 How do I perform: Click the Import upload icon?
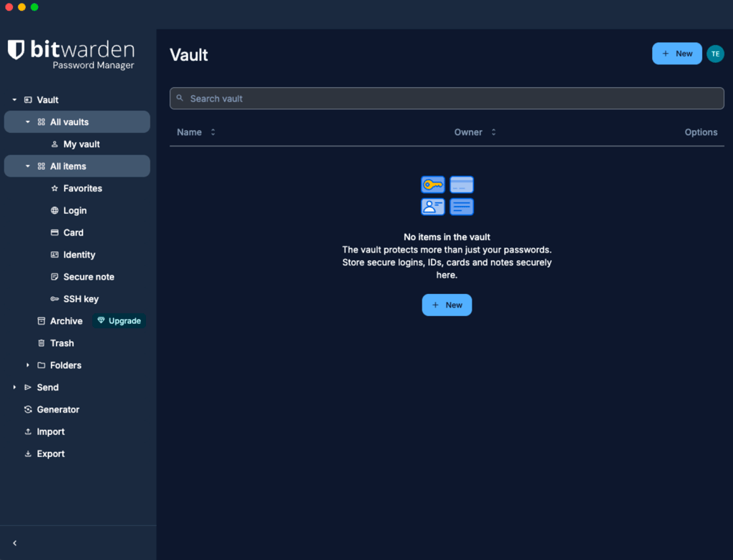[x=28, y=431]
